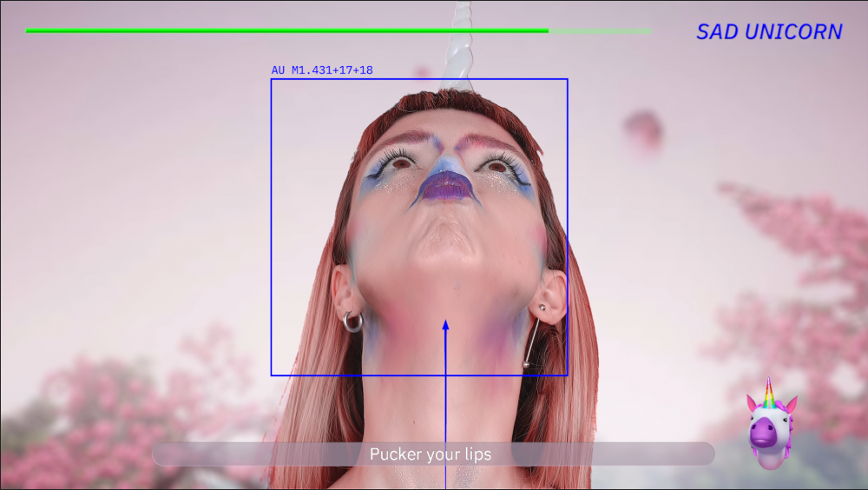868x490 pixels.
Task: Click the blue upward arrowhead on the neck
Action: (445, 325)
